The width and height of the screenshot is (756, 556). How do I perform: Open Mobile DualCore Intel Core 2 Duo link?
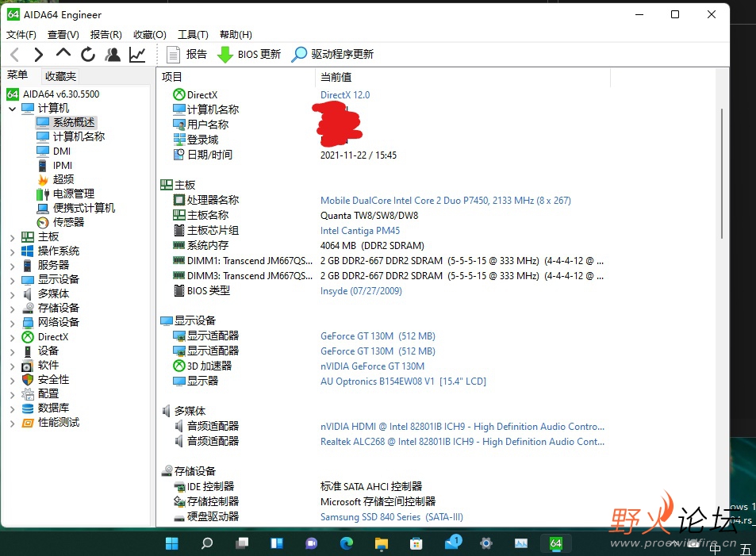click(446, 201)
